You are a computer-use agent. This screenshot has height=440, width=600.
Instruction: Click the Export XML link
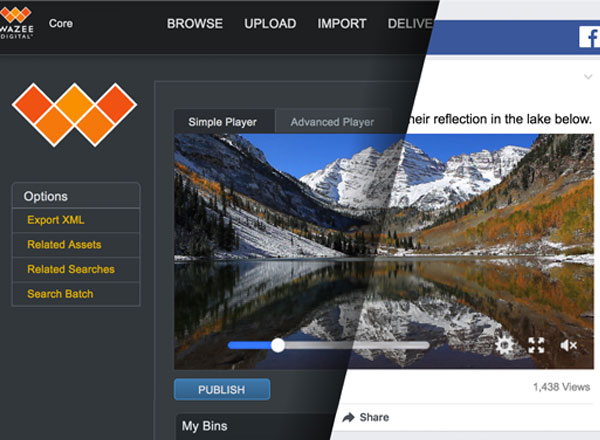[56, 220]
